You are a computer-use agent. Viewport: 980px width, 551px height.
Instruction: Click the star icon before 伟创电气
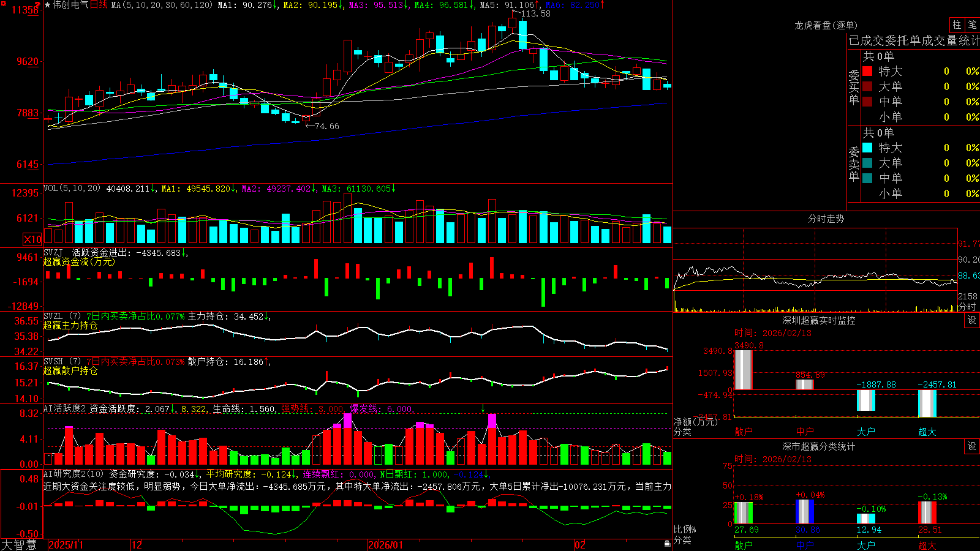pyautogui.click(x=47, y=5)
